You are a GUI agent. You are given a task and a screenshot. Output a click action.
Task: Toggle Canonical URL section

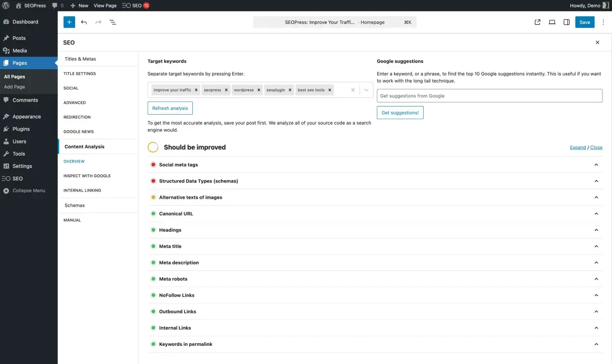click(375, 214)
